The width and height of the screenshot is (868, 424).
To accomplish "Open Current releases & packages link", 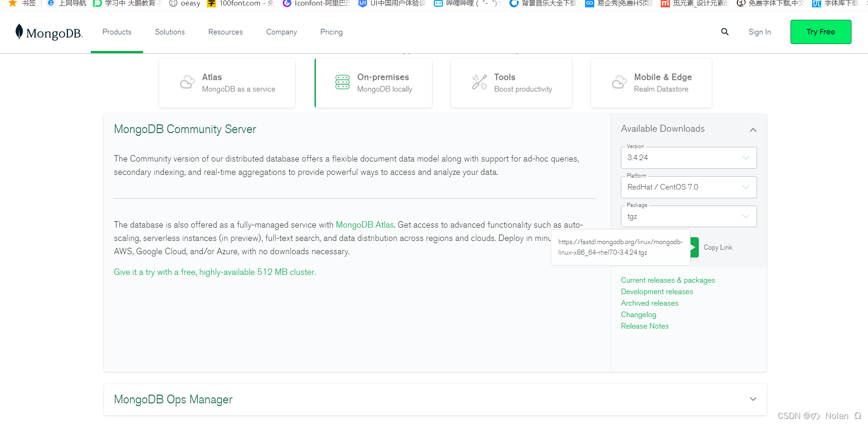I will (668, 280).
